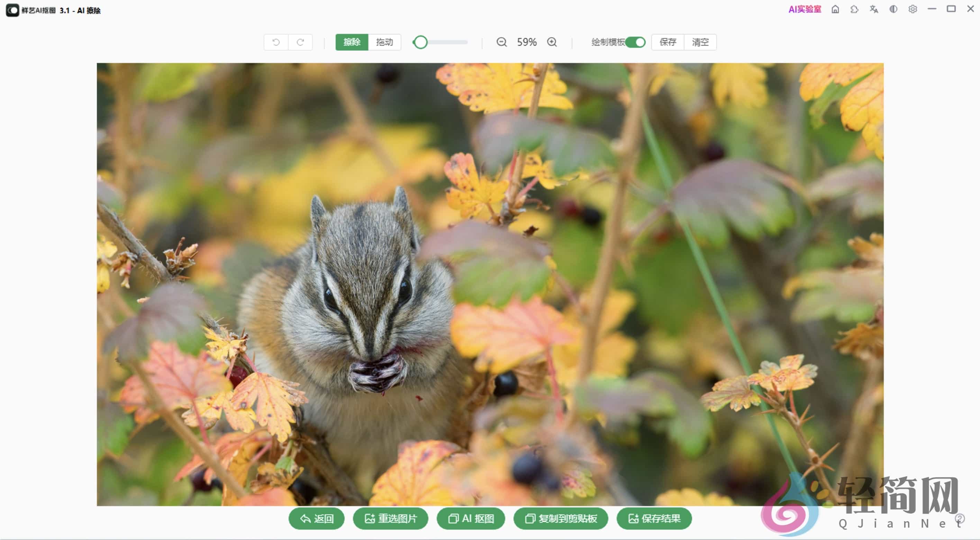Click the 清空 clear button
This screenshot has height=540, width=980.
tap(700, 42)
